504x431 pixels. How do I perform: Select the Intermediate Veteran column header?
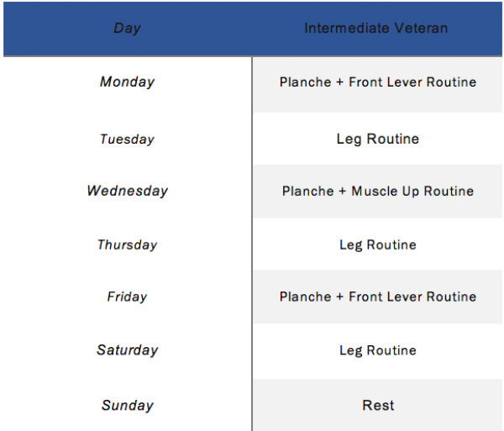[x=376, y=29]
